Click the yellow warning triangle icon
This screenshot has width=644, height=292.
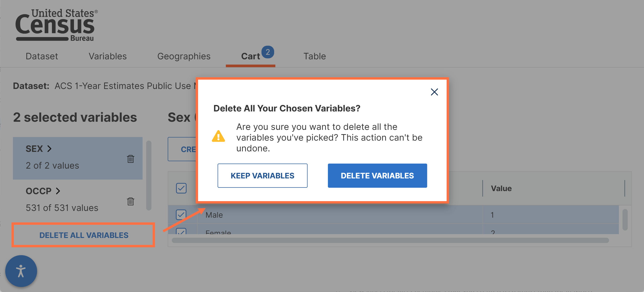(x=218, y=136)
